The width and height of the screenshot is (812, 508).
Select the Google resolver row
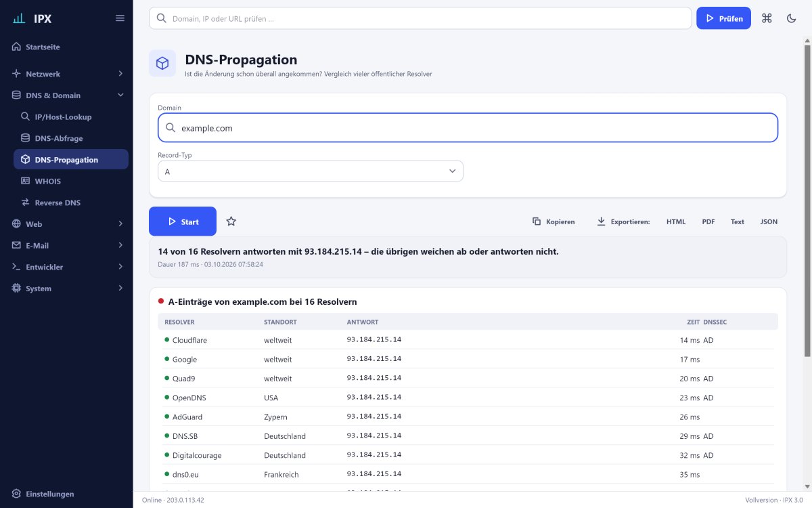[x=468, y=359]
